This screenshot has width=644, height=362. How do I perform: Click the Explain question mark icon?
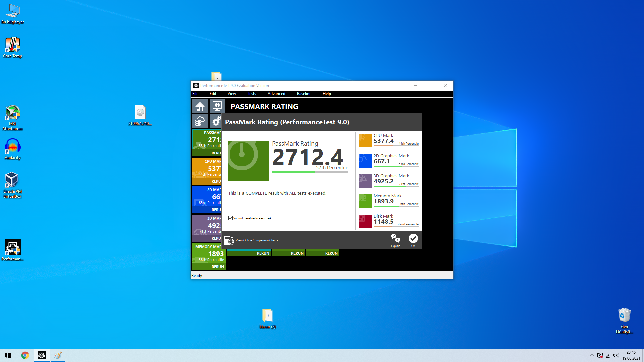point(396,239)
